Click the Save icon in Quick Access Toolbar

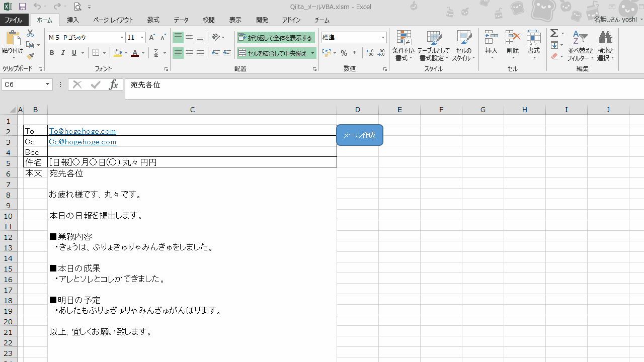(x=22, y=7)
